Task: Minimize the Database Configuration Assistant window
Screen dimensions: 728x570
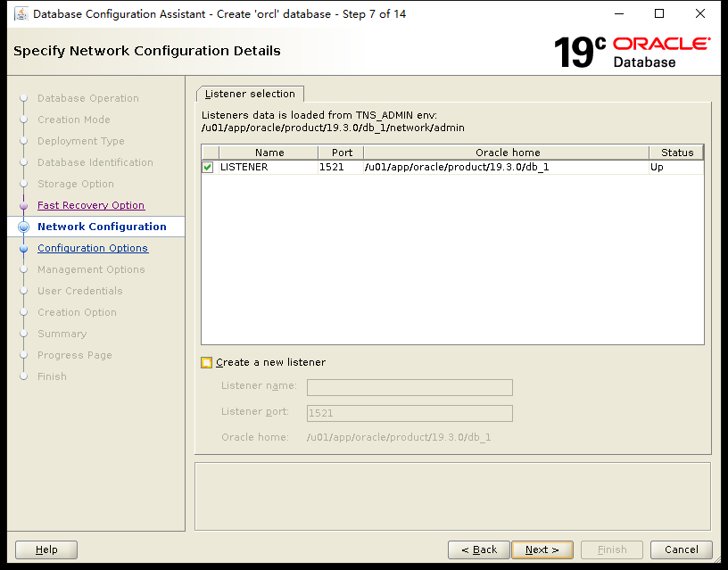Action: point(619,14)
